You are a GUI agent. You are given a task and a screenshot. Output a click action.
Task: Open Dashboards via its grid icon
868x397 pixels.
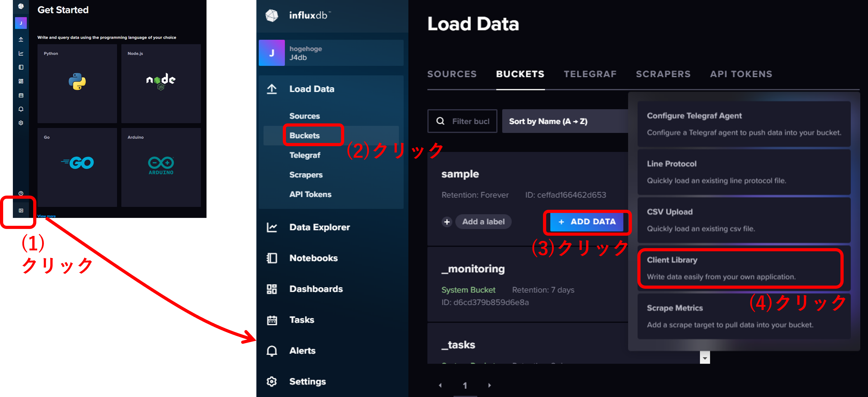(272, 289)
